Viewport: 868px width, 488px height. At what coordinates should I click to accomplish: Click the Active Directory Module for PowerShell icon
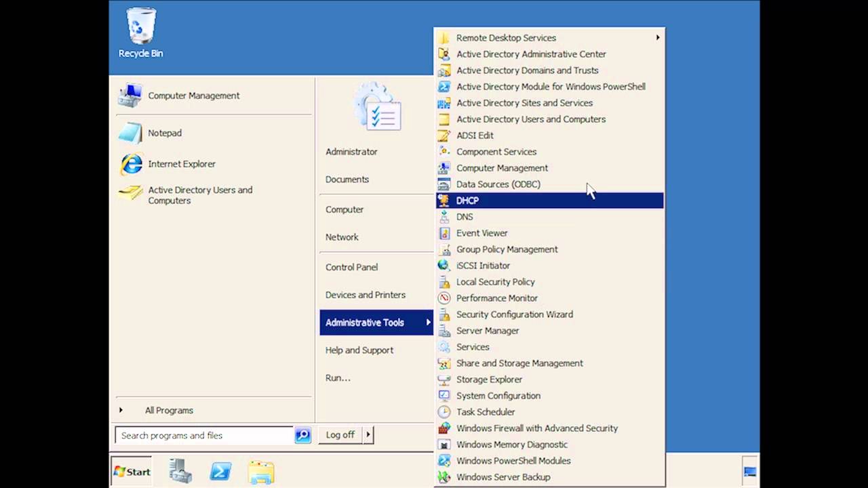(443, 87)
